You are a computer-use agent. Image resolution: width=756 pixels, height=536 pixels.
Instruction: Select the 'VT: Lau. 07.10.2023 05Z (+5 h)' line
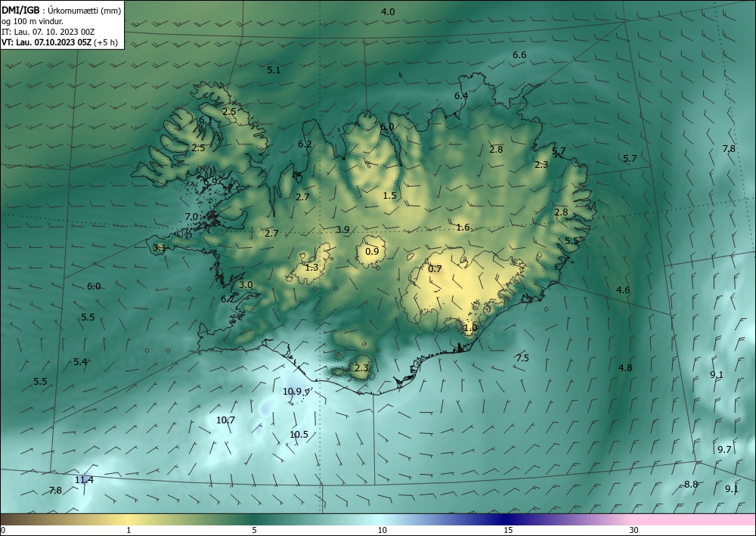tap(59, 42)
